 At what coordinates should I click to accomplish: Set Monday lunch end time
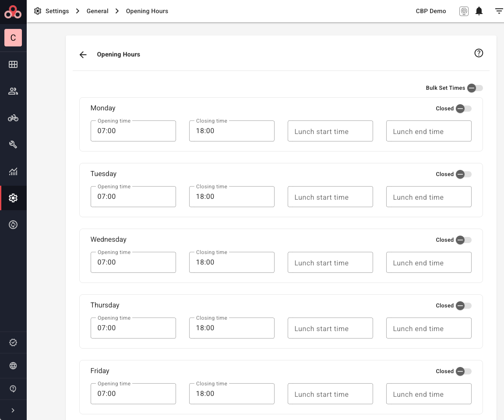(x=429, y=131)
